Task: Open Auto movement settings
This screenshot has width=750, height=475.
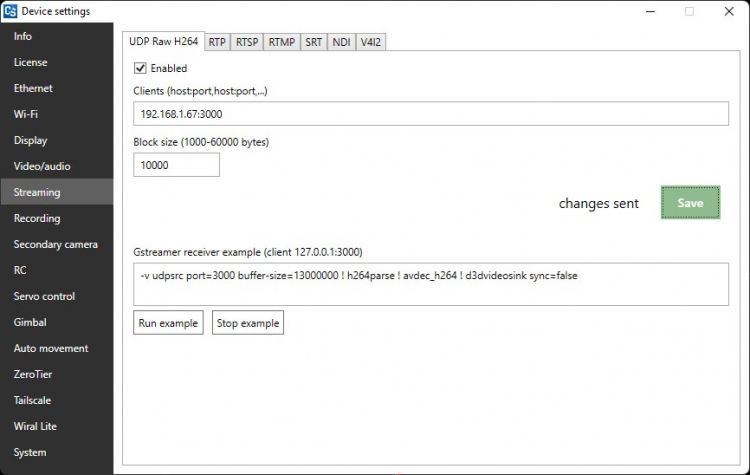Action: [x=57, y=348]
